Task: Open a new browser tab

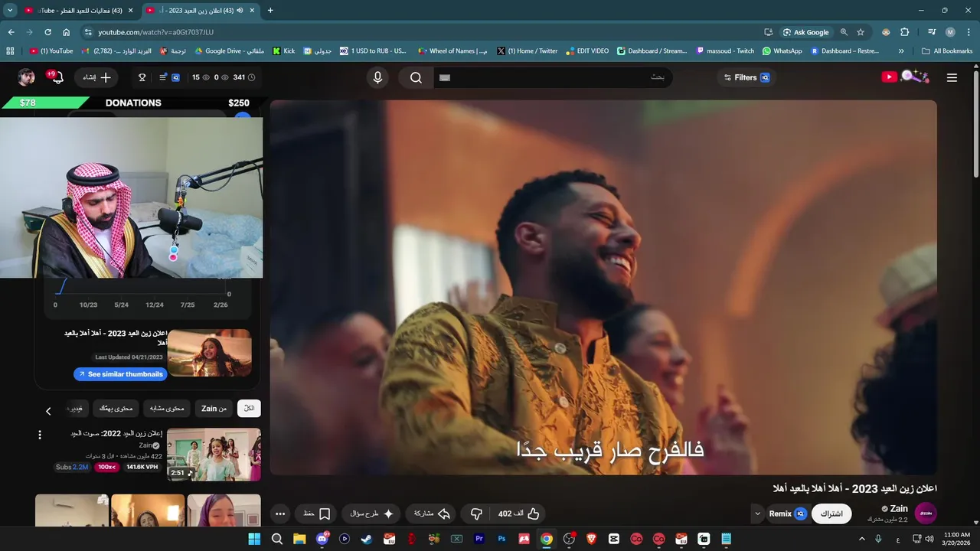Action: pos(270,11)
